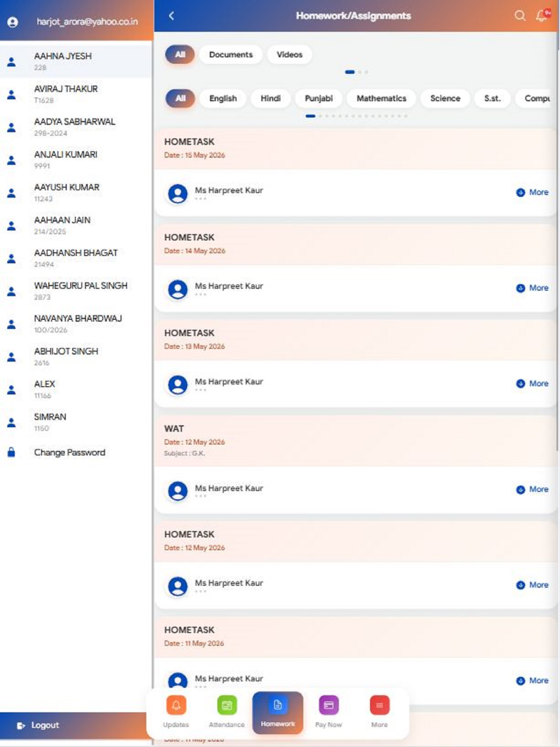Image resolution: width=560 pixels, height=747 pixels.
Task: Click the person icon next to AAHAAN JAIN
Action: (x=11, y=226)
